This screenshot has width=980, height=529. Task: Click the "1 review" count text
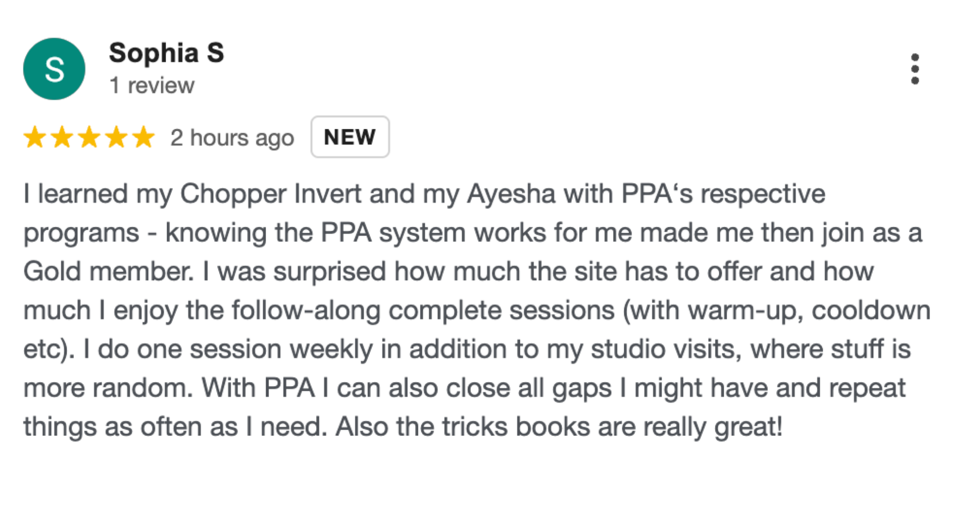152,86
